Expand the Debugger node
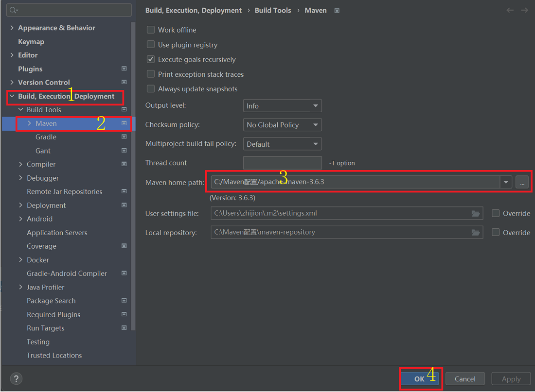The width and height of the screenshot is (535, 392). (21, 178)
